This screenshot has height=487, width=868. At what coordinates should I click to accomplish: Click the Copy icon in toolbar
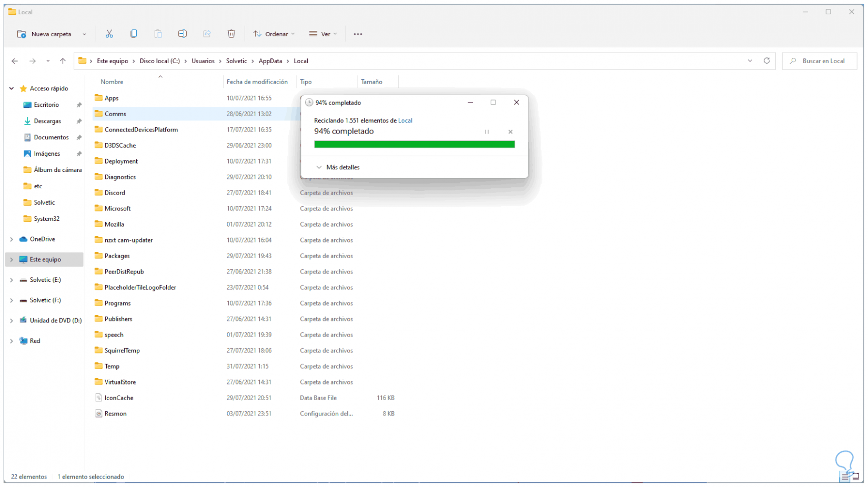coord(134,34)
